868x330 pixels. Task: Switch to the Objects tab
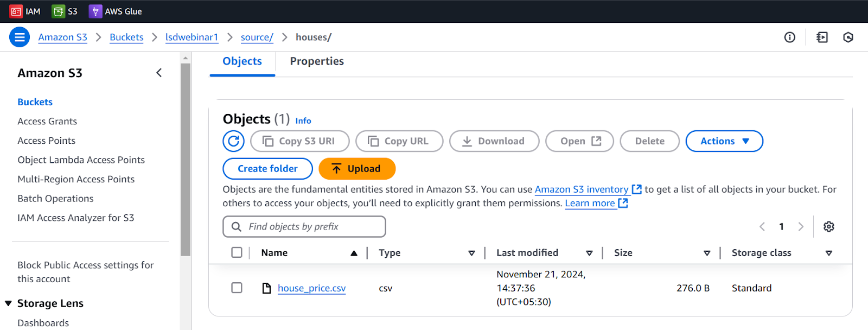point(242,61)
